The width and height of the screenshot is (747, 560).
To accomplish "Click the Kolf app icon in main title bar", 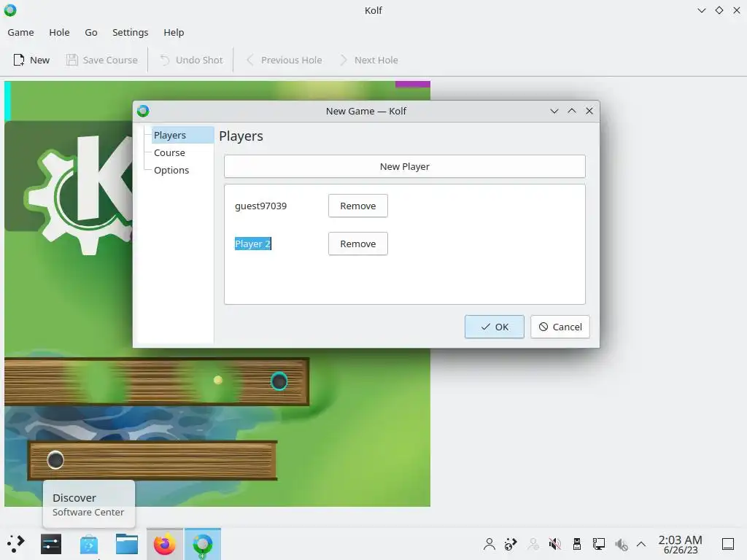I will pyautogui.click(x=10, y=10).
